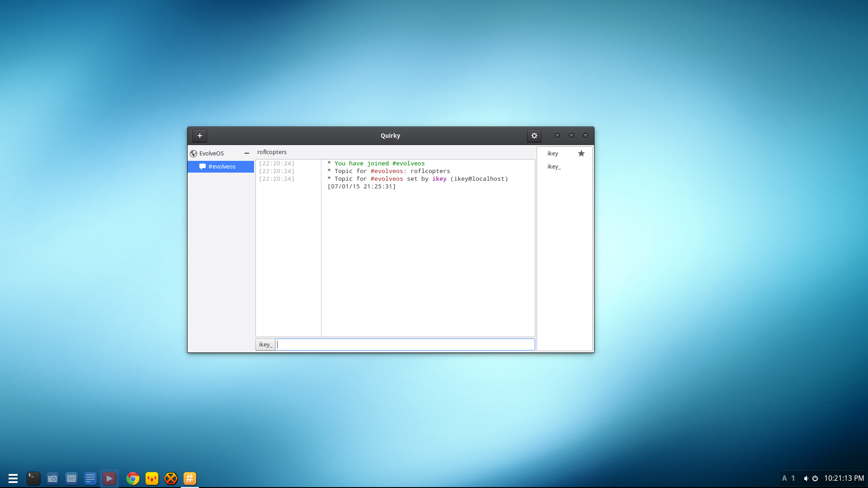
Task: Click the ikey_ nickname button by the input
Action: (265, 345)
